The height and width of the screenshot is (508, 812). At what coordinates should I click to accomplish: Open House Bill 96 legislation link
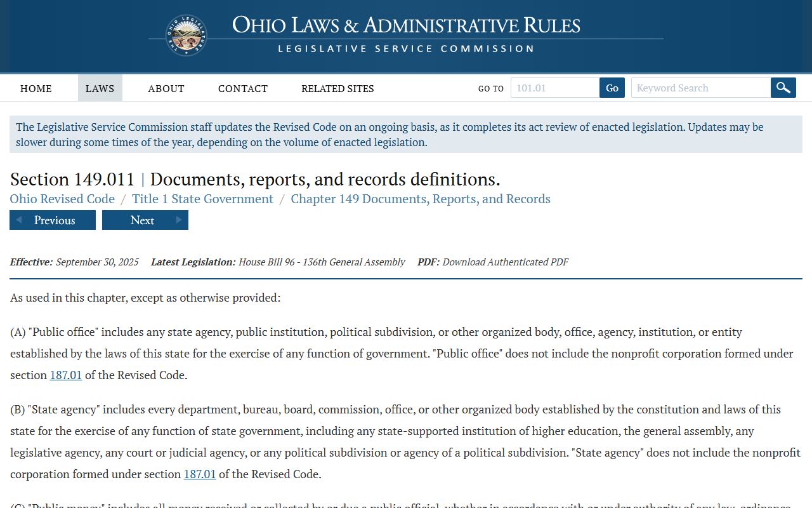(x=322, y=262)
